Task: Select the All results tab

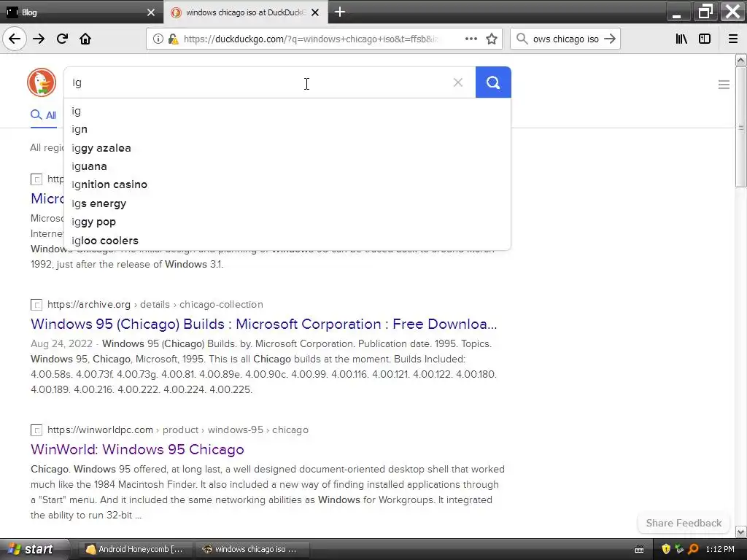Action: tap(44, 115)
